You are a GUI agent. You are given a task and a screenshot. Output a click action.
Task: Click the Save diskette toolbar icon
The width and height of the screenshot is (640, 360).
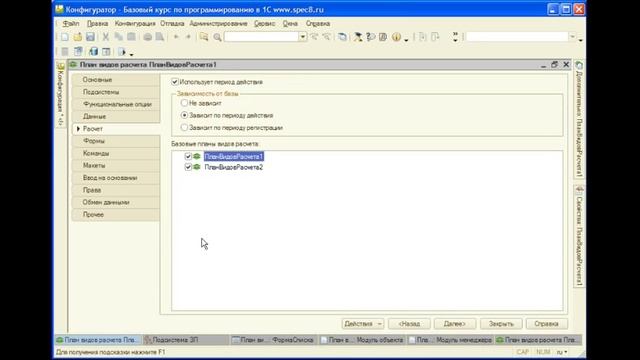click(x=90, y=37)
